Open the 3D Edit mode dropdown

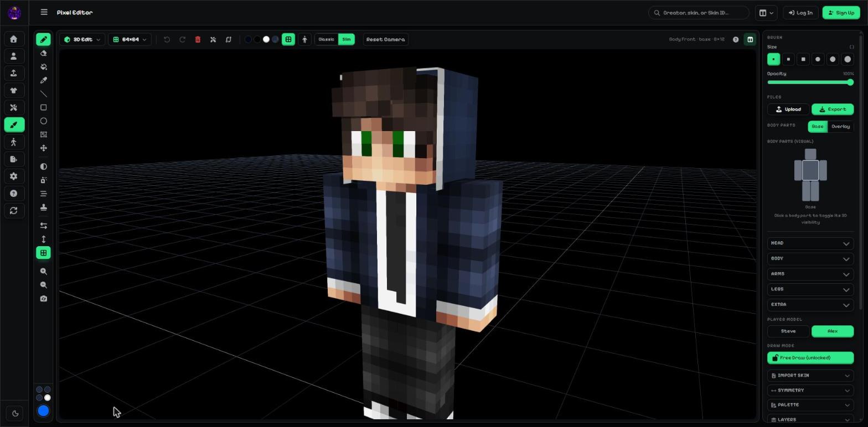point(82,39)
